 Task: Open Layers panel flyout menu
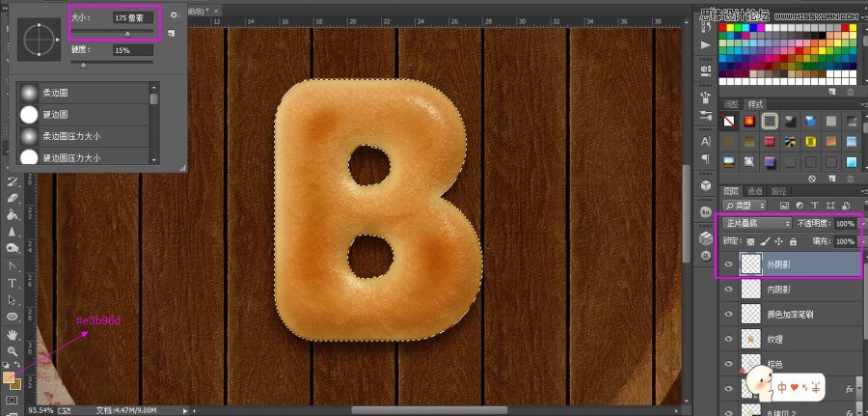pyautogui.click(x=863, y=191)
